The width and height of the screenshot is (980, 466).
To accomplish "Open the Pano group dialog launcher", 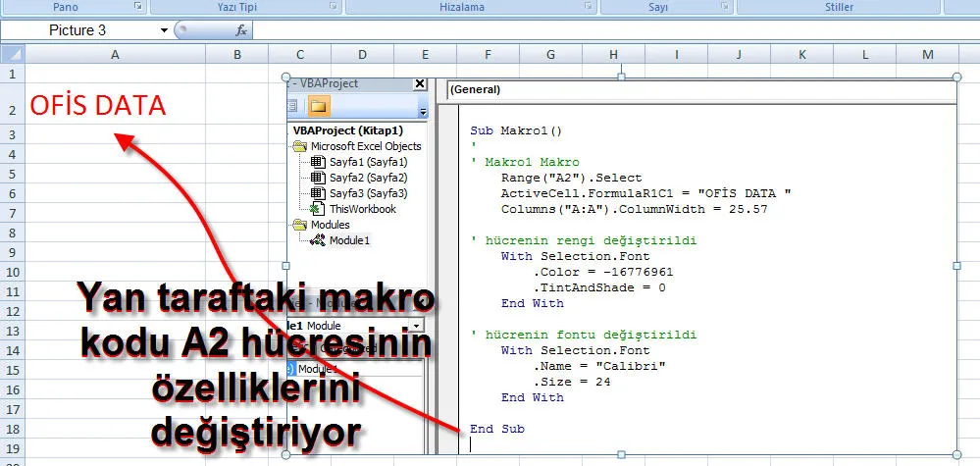I will pos(138,7).
